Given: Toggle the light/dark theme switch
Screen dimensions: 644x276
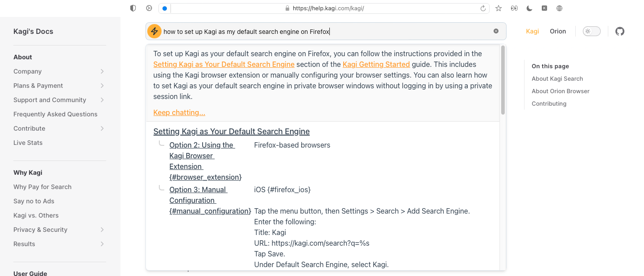Looking at the screenshot, I should point(591,31).
